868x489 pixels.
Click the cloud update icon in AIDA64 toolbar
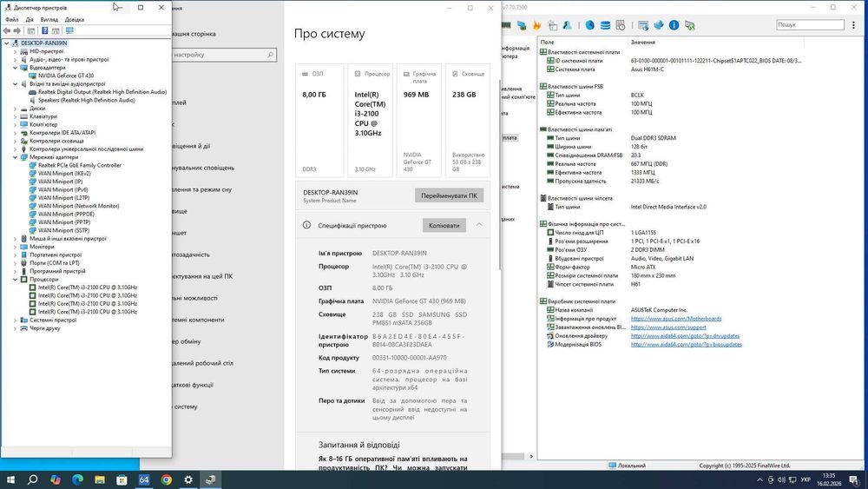[x=658, y=25]
